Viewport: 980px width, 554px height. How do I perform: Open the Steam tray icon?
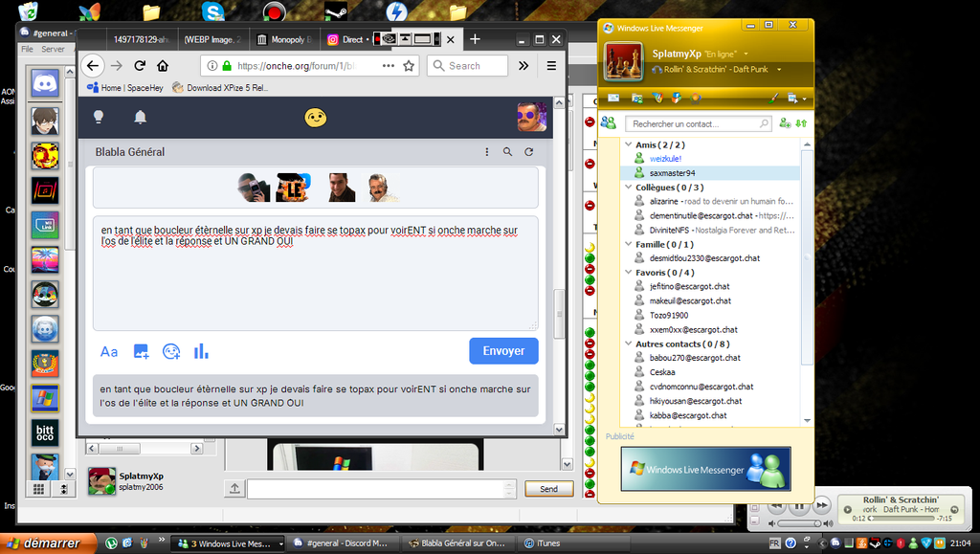pos(876,543)
